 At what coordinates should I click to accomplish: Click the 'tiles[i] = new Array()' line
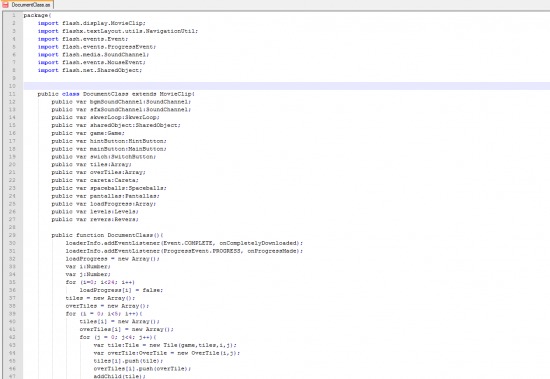(x=120, y=321)
